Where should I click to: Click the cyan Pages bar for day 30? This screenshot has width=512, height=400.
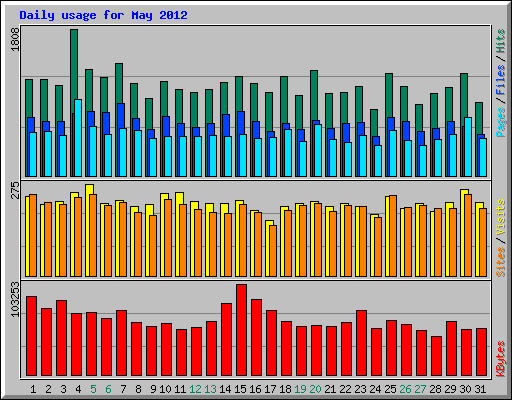(468, 147)
